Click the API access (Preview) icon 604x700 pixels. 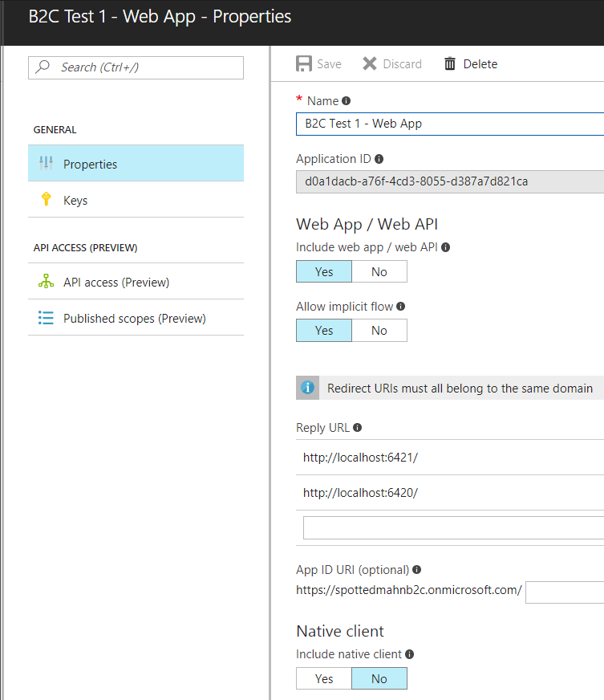click(x=46, y=282)
